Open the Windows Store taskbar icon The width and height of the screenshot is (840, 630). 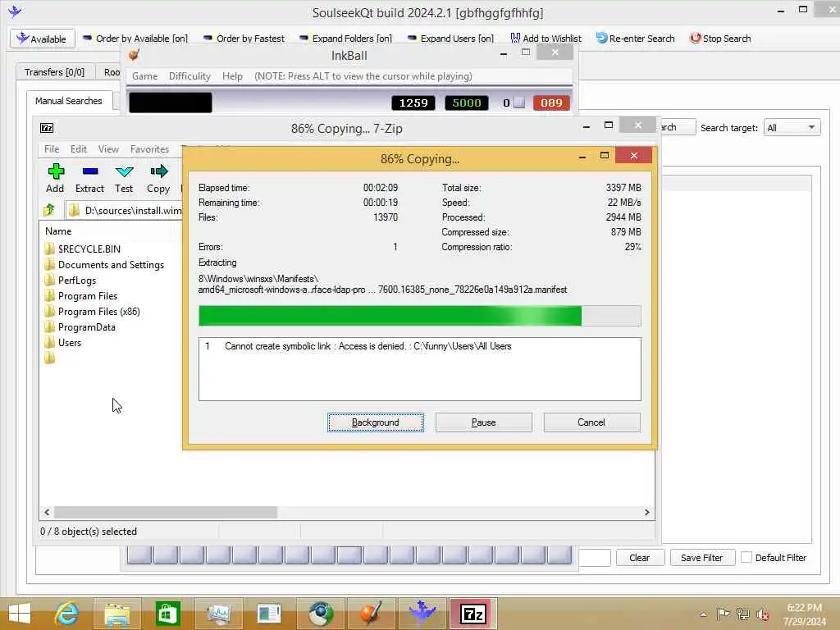pyautogui.click(x=167, y=614)
